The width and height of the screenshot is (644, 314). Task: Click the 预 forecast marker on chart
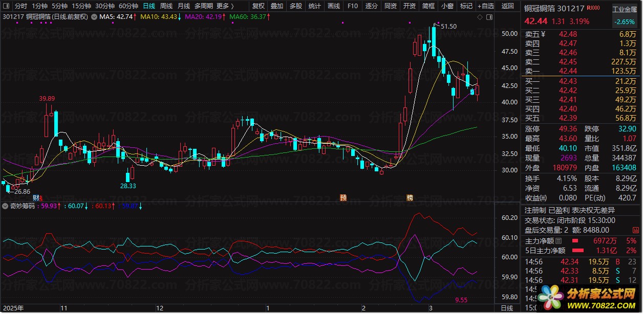pyautogui.click(x=343, y=197)
